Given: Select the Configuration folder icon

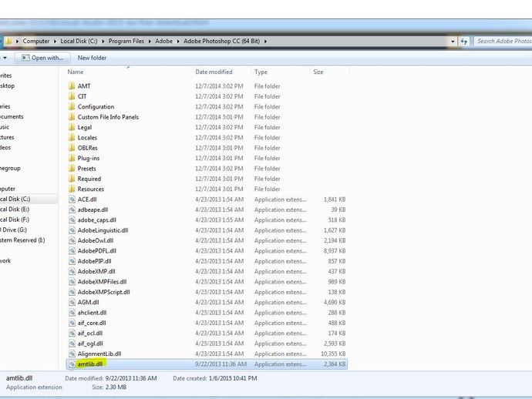Looking at the screenshot, I should click(72, 106).
